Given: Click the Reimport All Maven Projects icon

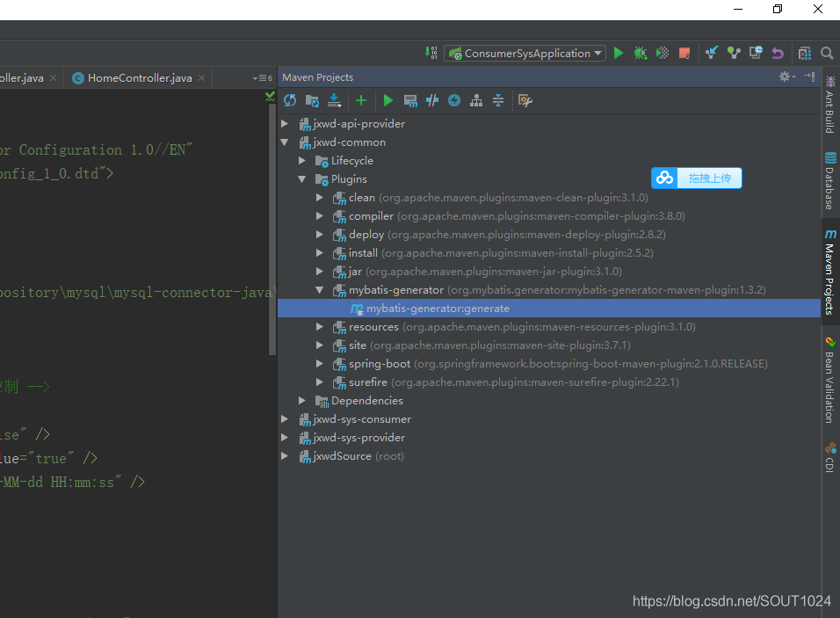Looking at the screenshot, I should pyautogui.click(x=290, y=100).
